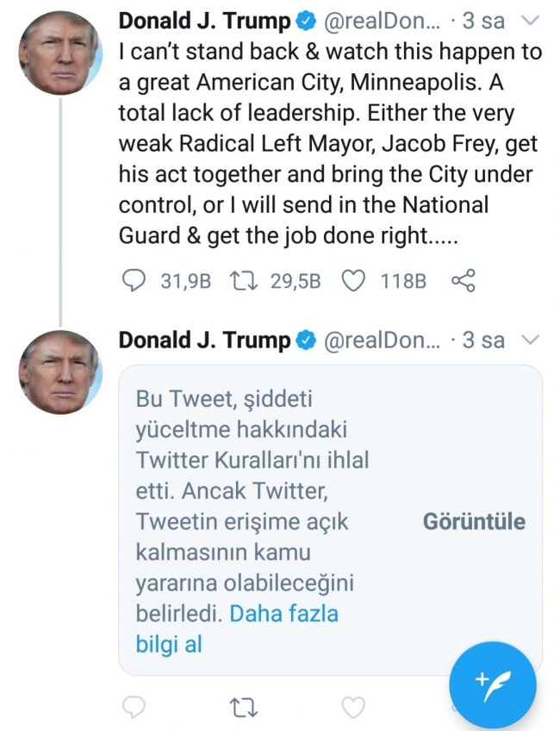560x731 pixels.
Task: Retweet the hidden second tweet
Action: pos(246,709)
